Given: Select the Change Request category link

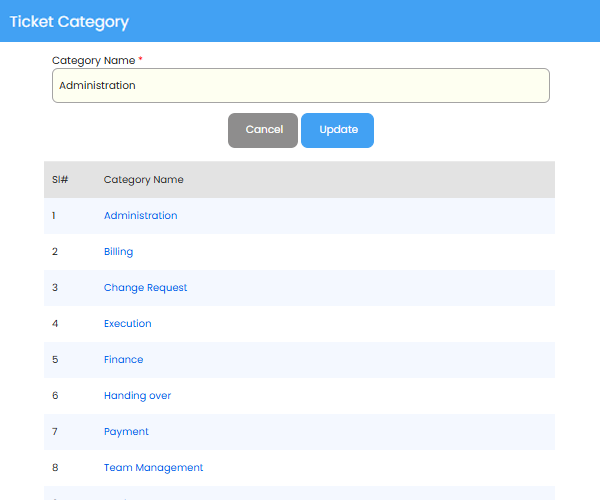Looking at the screenshot, I should point(145,288).
